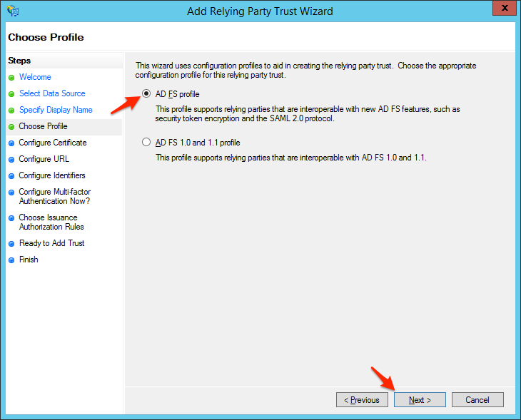The width and height of the screenshot is (521, 420).
Task: Click the blue bullet beside Finish
Action: coord(11,260)
